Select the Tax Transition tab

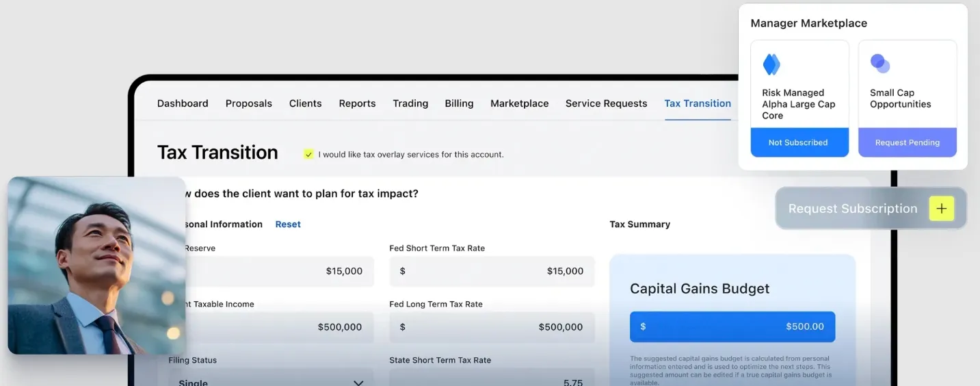(x=698, y=103)
